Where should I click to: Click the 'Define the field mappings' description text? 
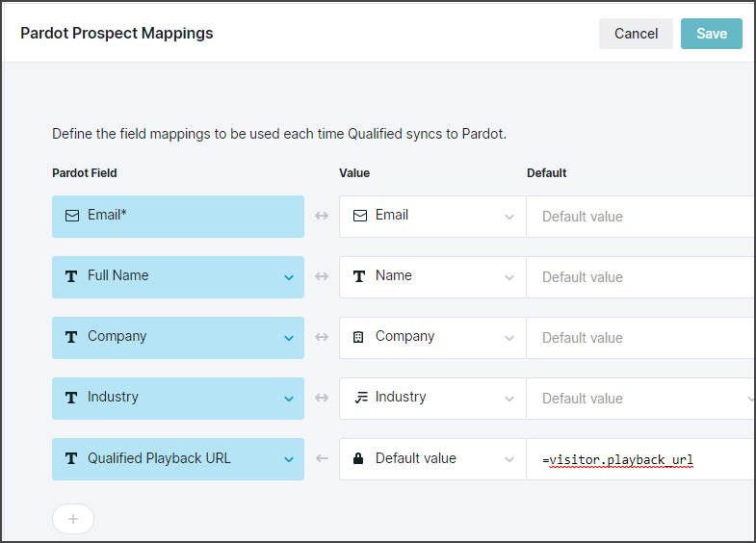[x=279, y=134]
